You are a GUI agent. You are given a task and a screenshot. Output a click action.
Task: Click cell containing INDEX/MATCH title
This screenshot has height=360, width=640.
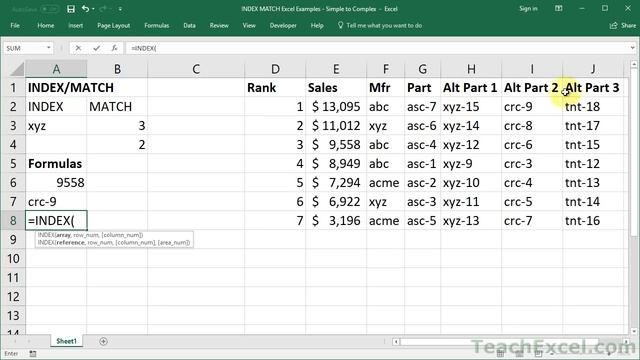[56, 88]
